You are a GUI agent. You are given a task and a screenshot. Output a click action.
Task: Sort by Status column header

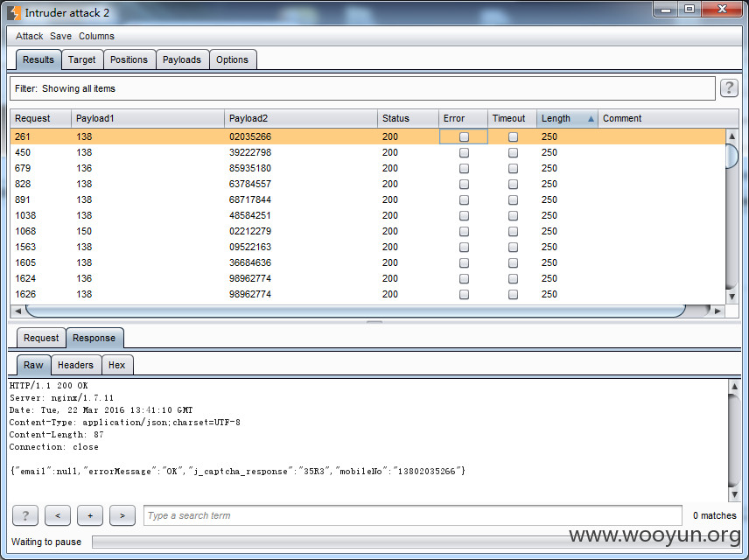click(x=408, y=118)
